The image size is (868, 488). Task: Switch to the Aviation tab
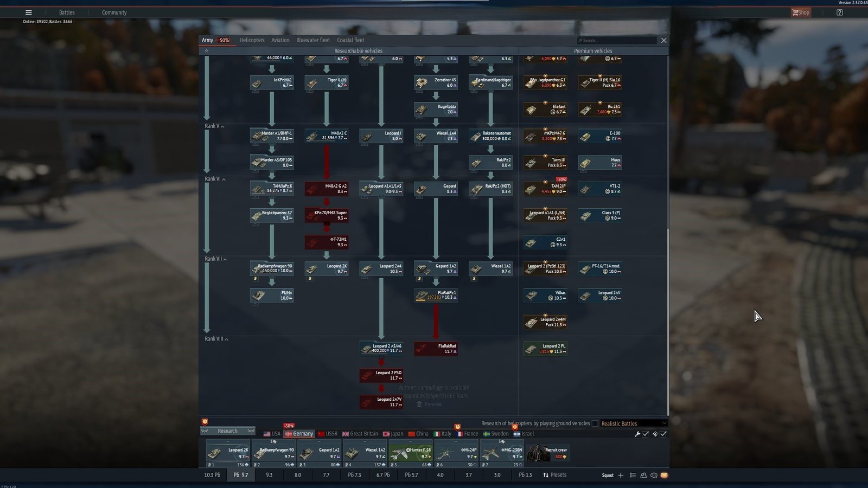tap(280, 40)
